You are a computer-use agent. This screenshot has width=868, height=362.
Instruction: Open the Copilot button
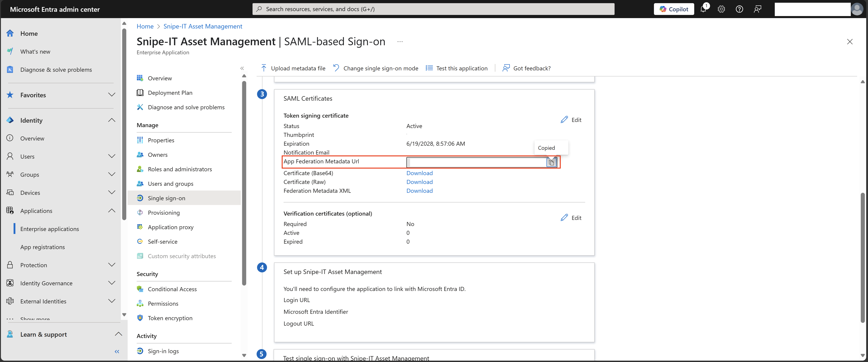click(674, 9)
